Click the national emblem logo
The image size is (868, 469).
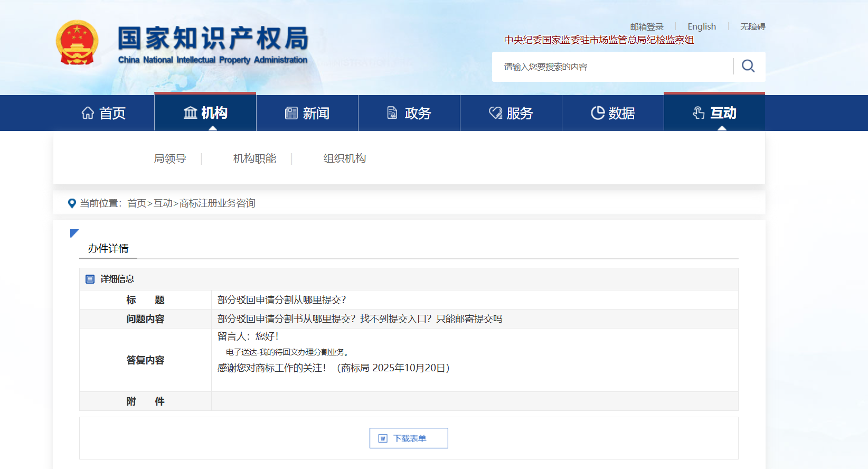pos(77,43)
